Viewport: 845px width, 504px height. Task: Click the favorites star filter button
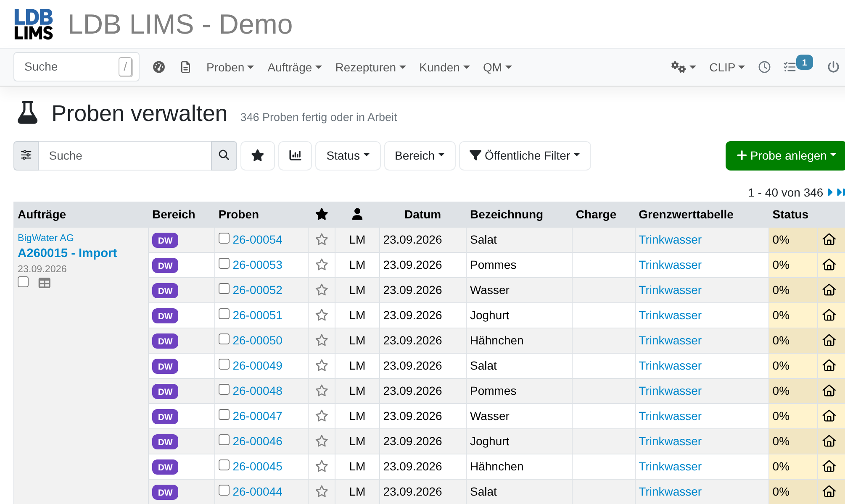pos(258,156)
